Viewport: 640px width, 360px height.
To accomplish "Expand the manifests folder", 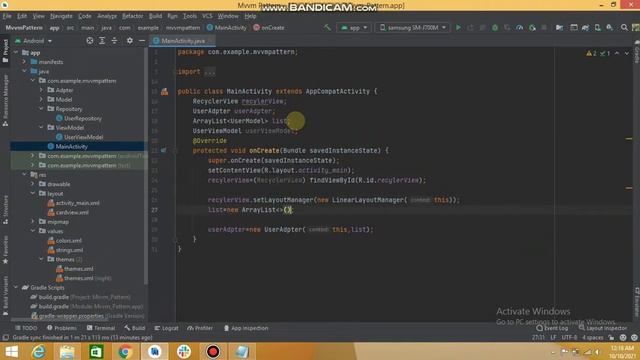I will coord(24,62).
